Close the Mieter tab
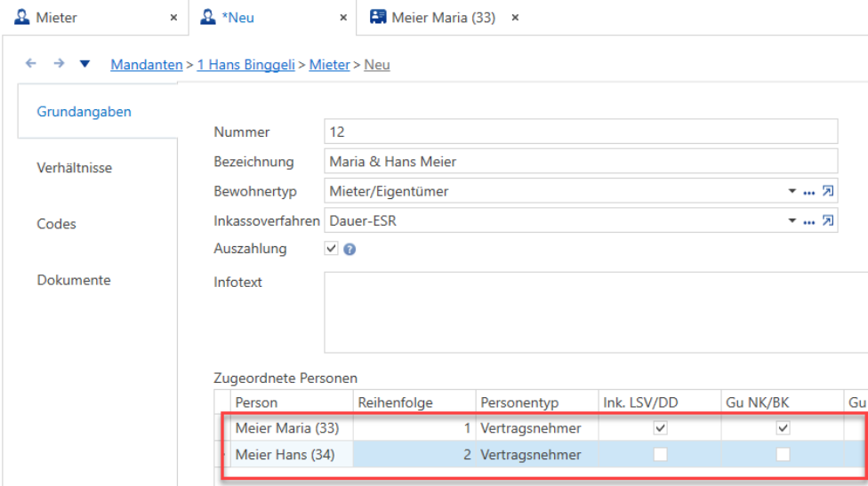This screenshot has width=868, height=486. tap(173, 18)
